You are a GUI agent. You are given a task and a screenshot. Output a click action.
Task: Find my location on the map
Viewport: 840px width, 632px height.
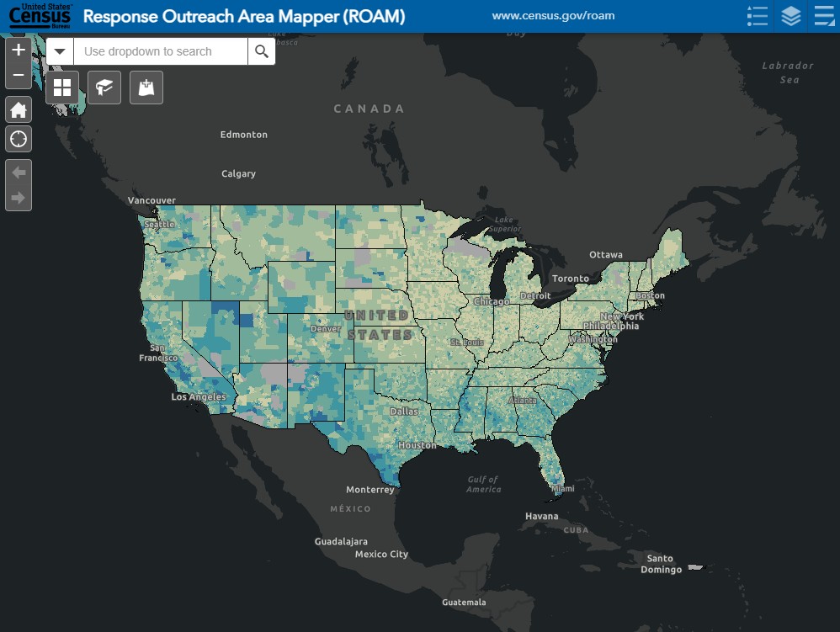tap(19, 139)
